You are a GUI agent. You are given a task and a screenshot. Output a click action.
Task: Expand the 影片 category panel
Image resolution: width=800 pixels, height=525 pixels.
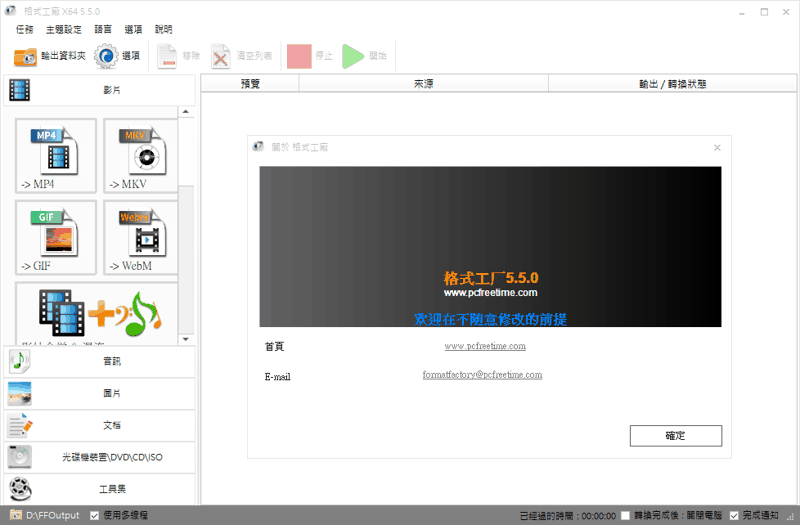coord(99,90)
